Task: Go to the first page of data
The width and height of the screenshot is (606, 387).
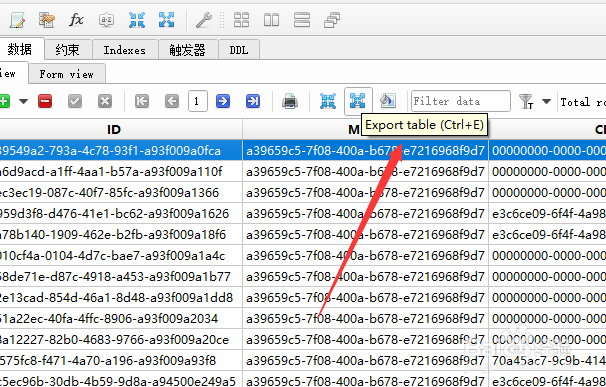Action: point(142,102)
